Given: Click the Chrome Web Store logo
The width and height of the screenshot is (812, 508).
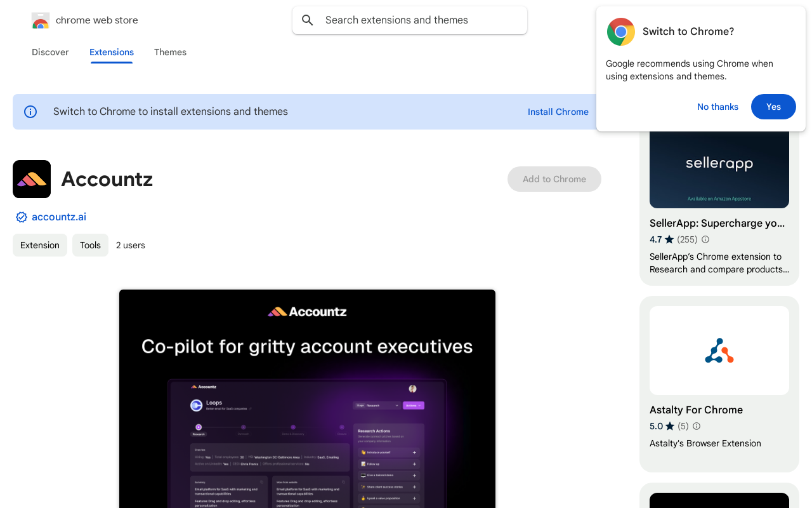Looking at the screenshot, I should [41, 20].
